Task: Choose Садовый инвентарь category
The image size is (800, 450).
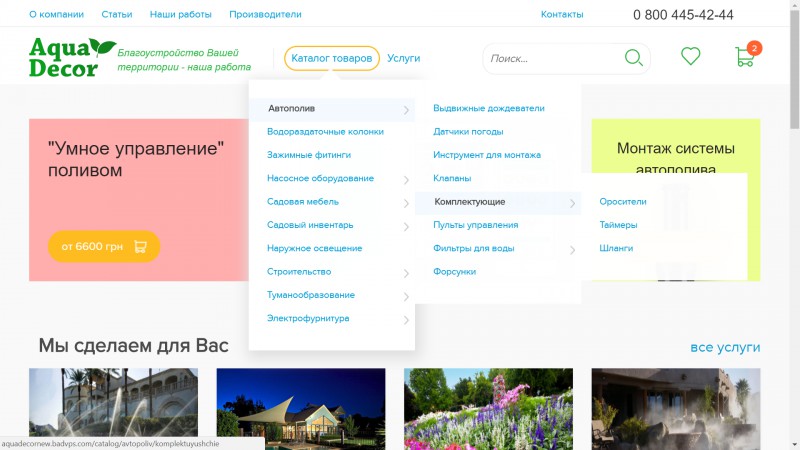Action: [310, 224]
